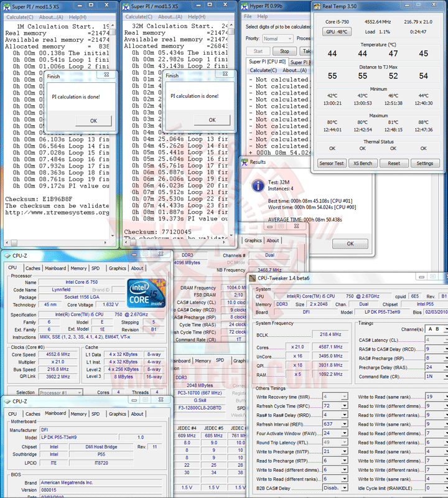Image resolution: width=448 pixels, height=498 pixels.
Task: Click the CPU-Z window title icon (CPU tab)
Action: click(x=7, y=256)
